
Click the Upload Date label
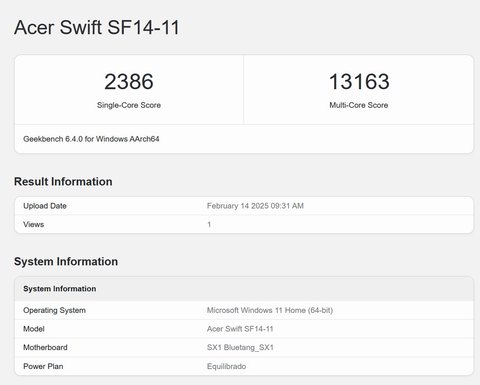coord(45,206)
